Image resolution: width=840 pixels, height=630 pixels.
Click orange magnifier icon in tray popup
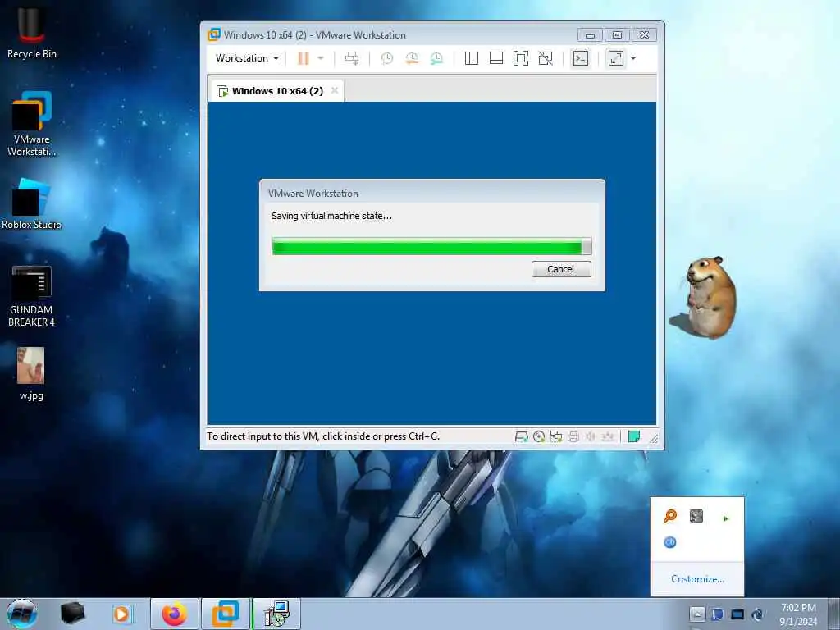670,516
